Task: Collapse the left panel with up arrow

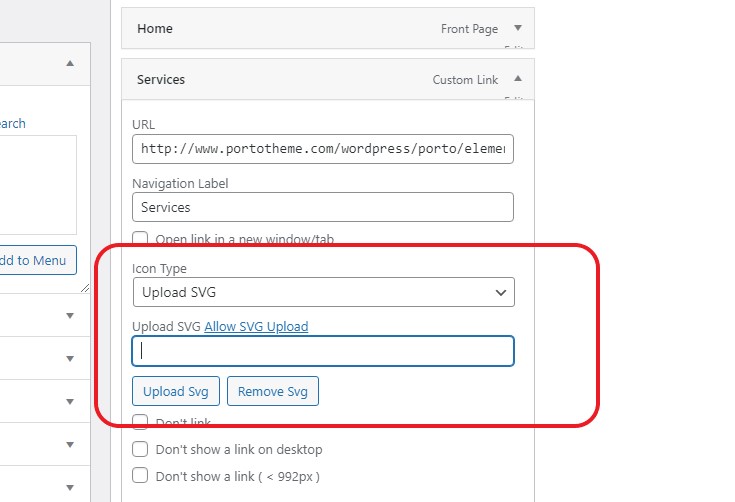Action: pos(70,63)
